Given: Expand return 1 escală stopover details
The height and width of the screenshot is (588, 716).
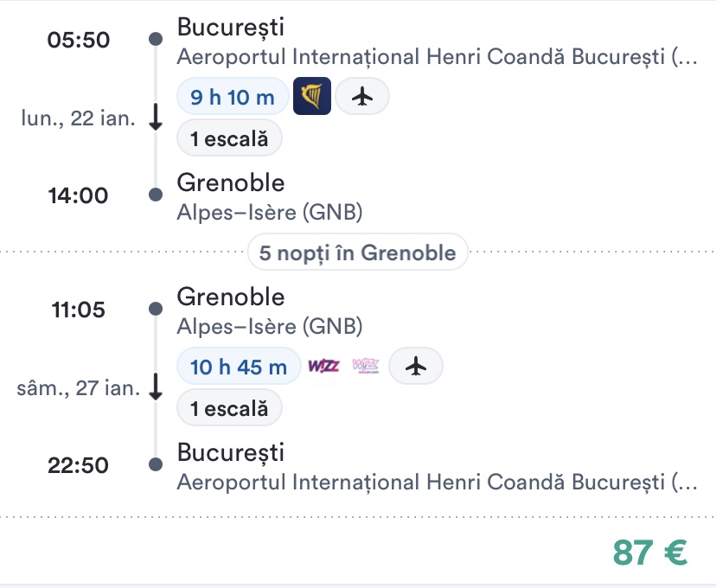Looking at the screenshot, I should pyautogui.click(x=229, y=408).
